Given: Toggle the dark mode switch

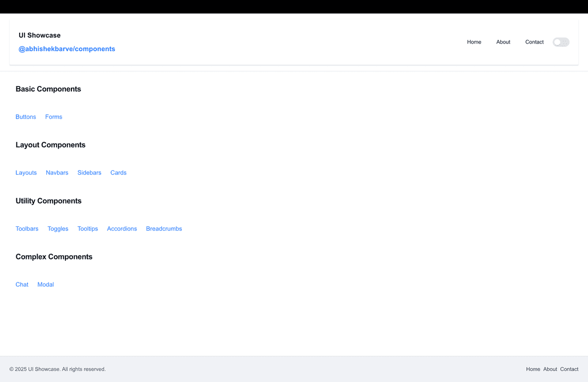Looking at the screenshot, I should point(561,42).
